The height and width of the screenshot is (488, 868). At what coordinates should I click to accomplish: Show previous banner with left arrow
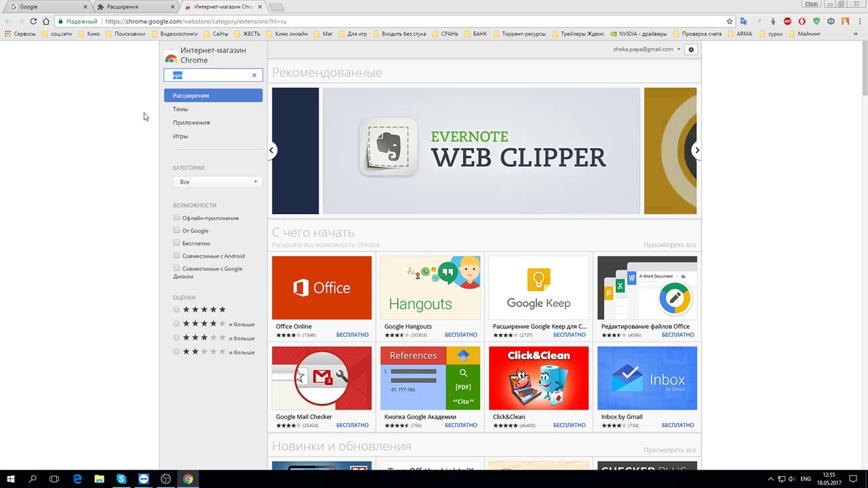271,150
